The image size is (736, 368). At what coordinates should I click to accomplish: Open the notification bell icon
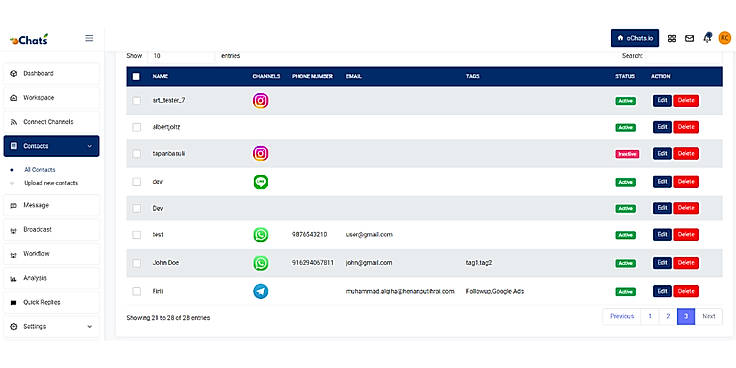tap(707, 38)
